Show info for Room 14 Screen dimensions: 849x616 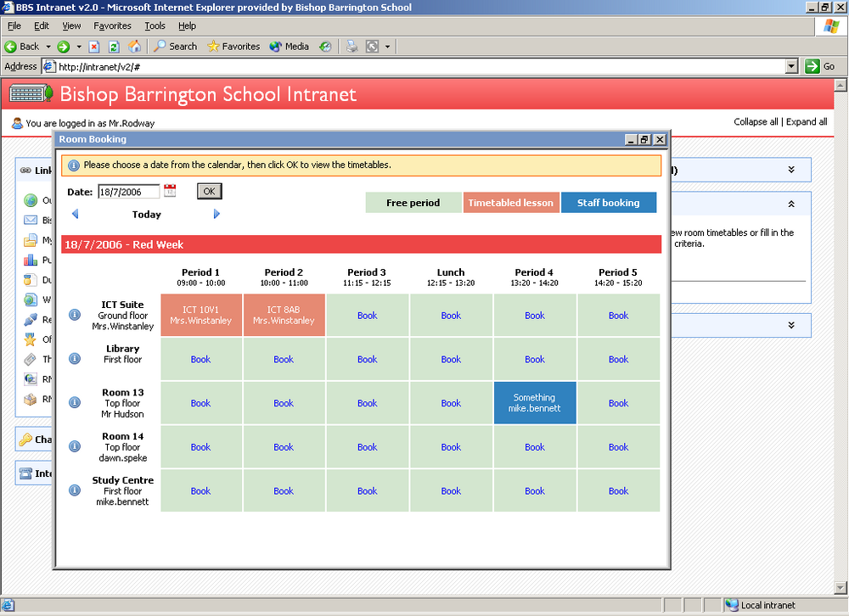coord(75,446)
